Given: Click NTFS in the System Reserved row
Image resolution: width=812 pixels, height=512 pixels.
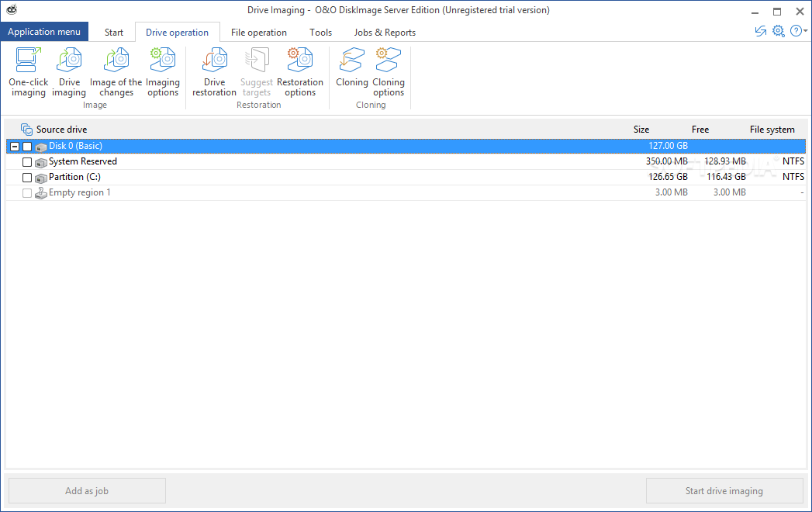Looking at the screenshot, I should coord(793,161).
